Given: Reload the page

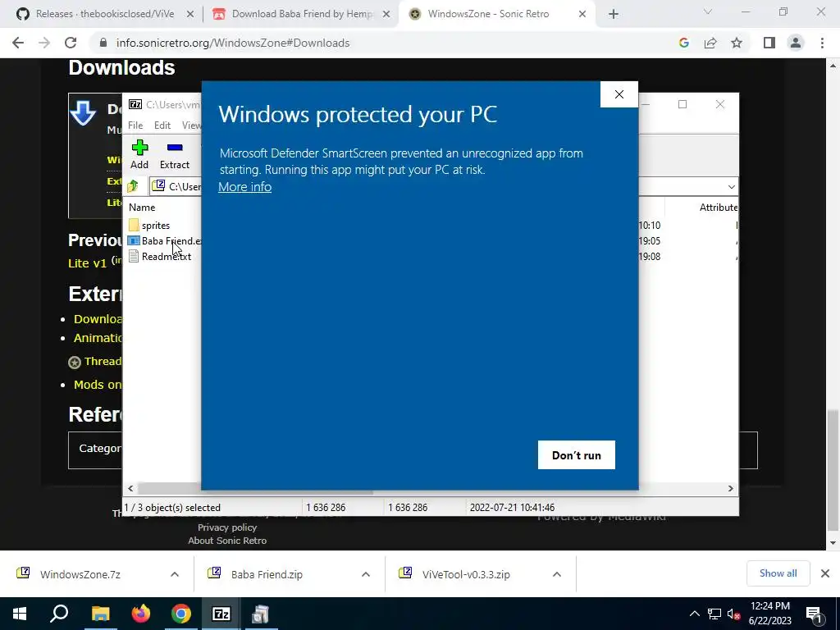Looking at the screenshot, I should [x=71, y=43].
